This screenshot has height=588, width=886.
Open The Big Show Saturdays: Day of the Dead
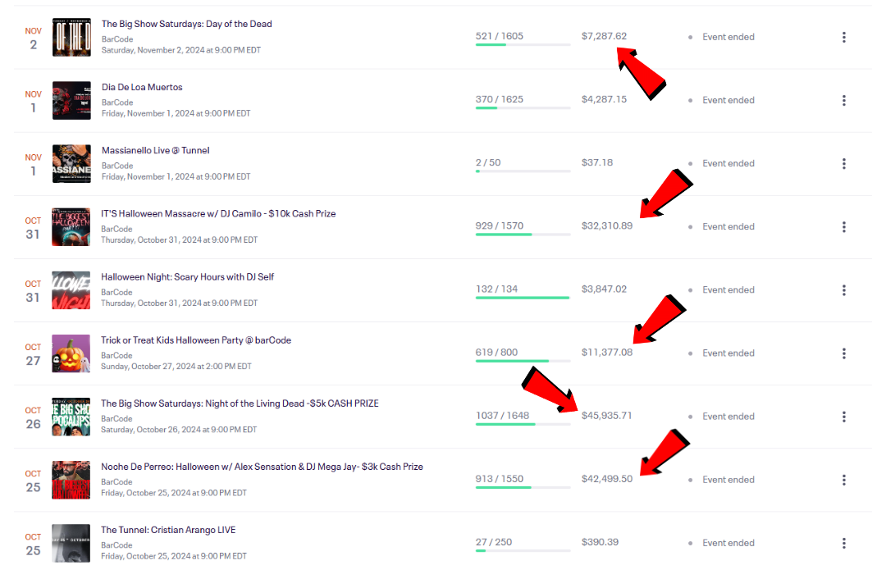coord(186,24)
